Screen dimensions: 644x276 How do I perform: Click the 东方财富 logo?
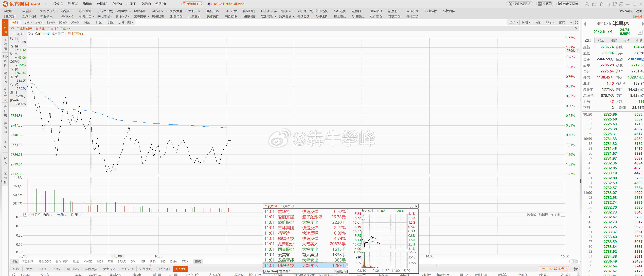click(16, 4)
